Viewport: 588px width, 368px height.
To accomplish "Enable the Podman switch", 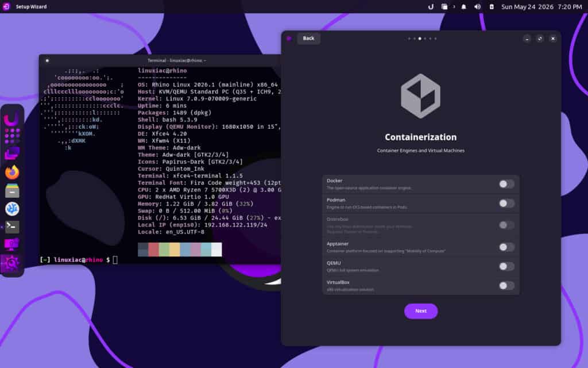I will (506, 204).
